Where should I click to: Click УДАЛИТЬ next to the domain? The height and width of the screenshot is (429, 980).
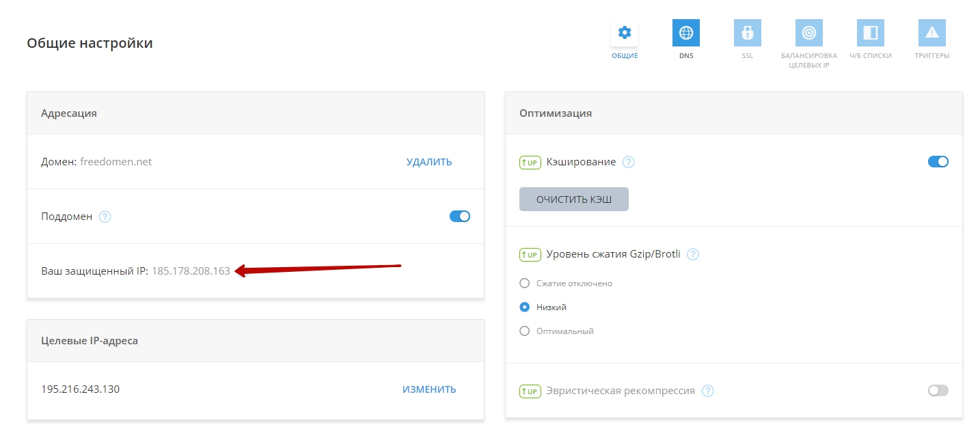(428, 162)
